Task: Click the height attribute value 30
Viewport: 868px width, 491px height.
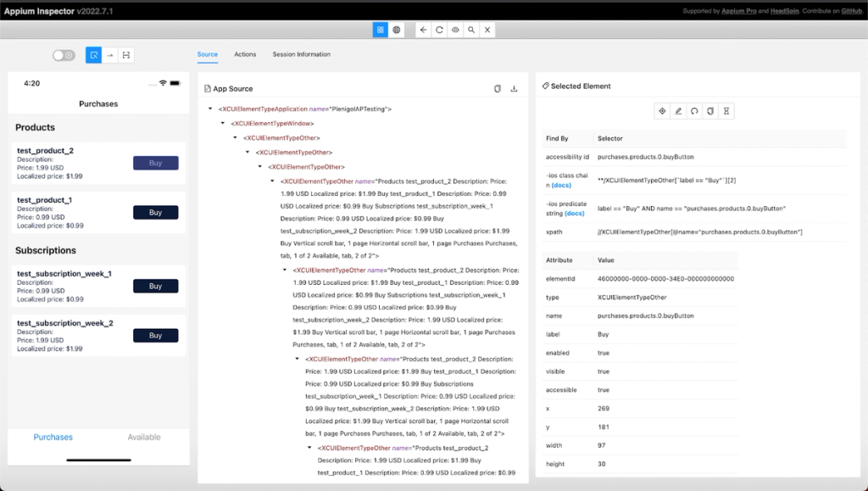Action: 601,465
